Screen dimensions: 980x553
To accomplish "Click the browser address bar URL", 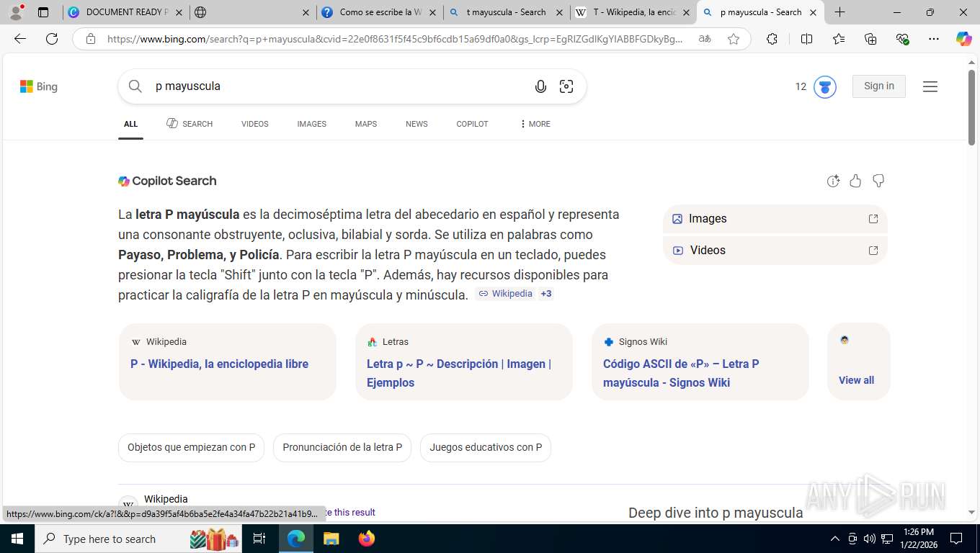I will coord(395,39).
